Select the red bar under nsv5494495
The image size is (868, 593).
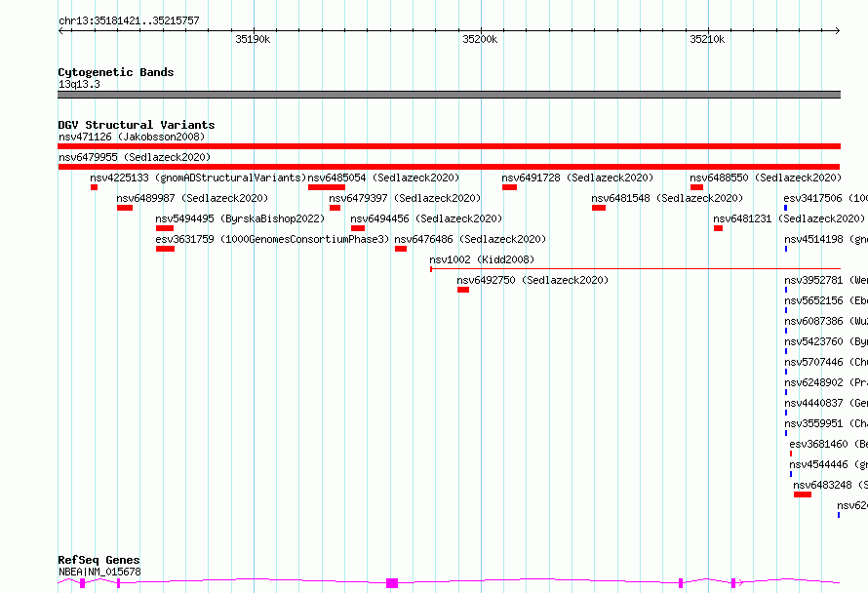pyautogui.click(x=165, y=228)
